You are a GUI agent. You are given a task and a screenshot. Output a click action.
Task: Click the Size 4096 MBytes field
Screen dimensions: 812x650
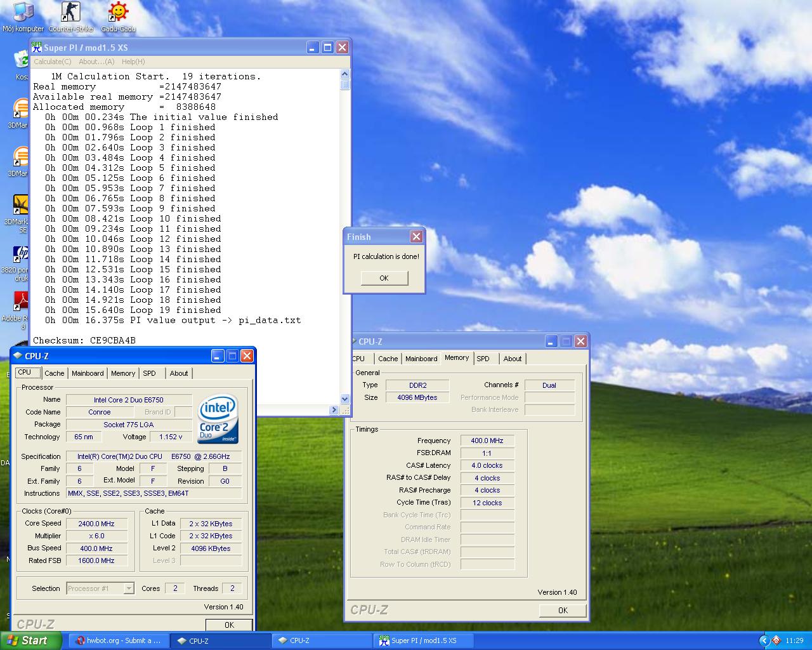[x=417, y=397]
